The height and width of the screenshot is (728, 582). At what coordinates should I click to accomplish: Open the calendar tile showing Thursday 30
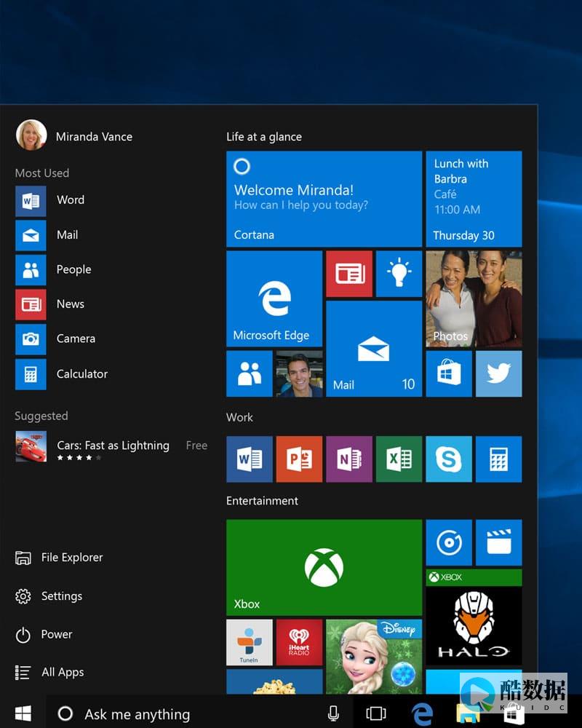pos(474,199)
